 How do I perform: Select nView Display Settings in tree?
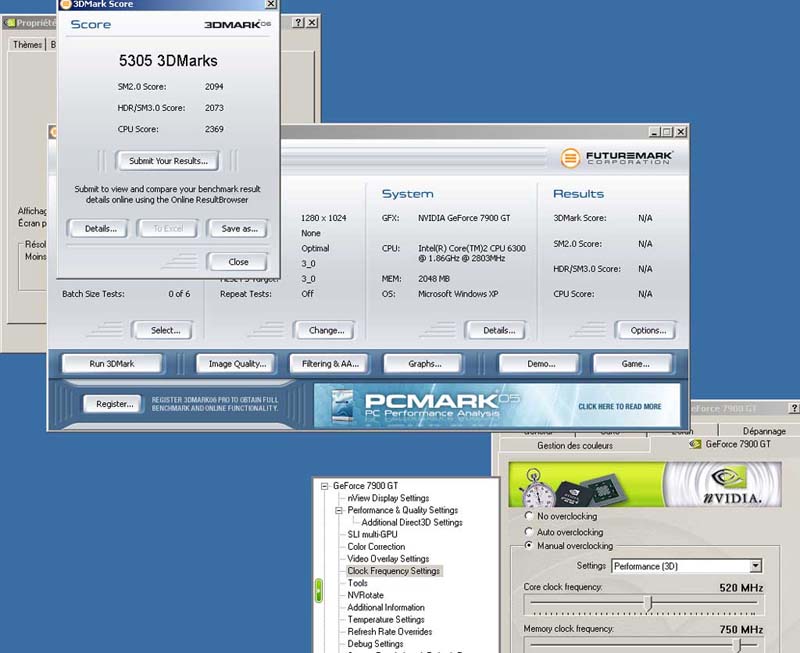pyautogui.click(x=388, y=498)
